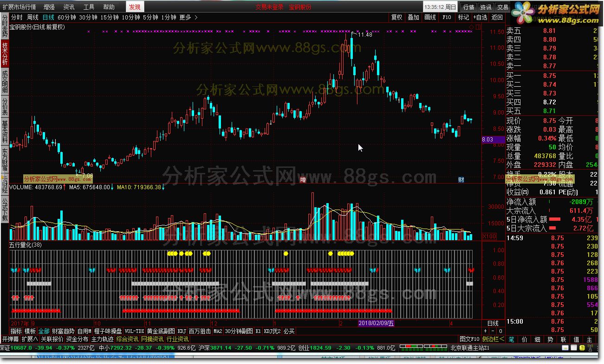Screen dimensions: 604x364
Task: Click the 2018/02/09/五 date marker
Action: [377, 323]
